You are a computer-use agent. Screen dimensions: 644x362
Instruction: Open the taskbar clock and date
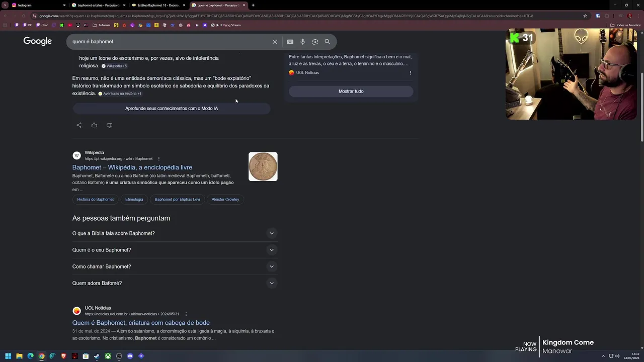click(631, 356)
